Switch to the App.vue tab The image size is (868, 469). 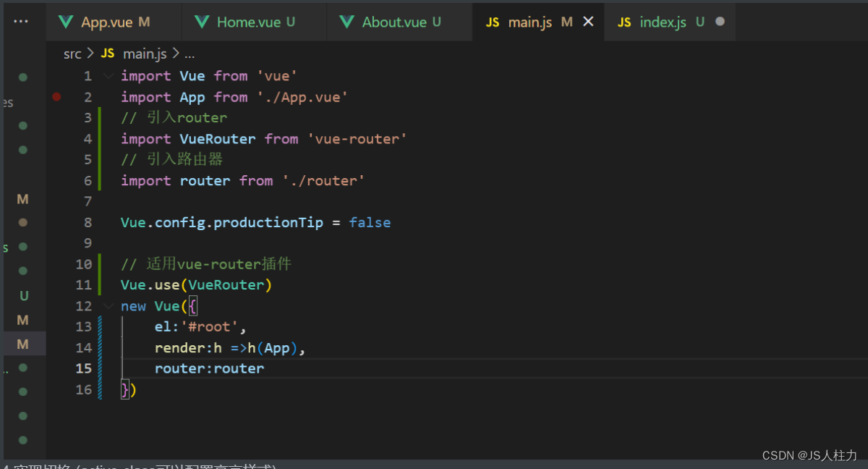pyautogui.click(x=114, y=22)
